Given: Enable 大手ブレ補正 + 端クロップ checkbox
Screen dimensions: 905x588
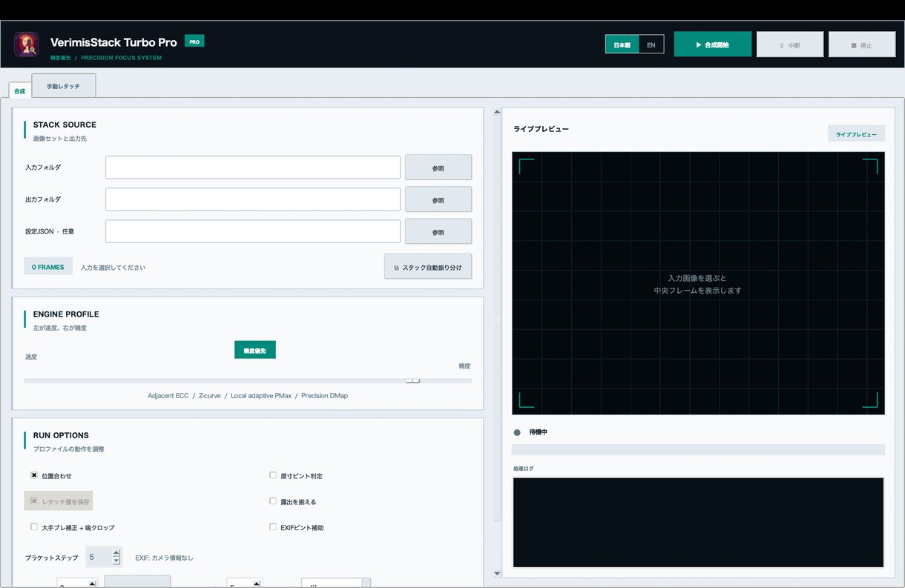Looking at the screenshot, I should coord(34,527).
